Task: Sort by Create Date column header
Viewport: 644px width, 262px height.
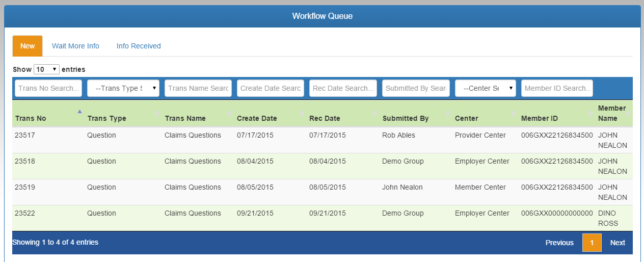Action: click(x=257, y=118)
